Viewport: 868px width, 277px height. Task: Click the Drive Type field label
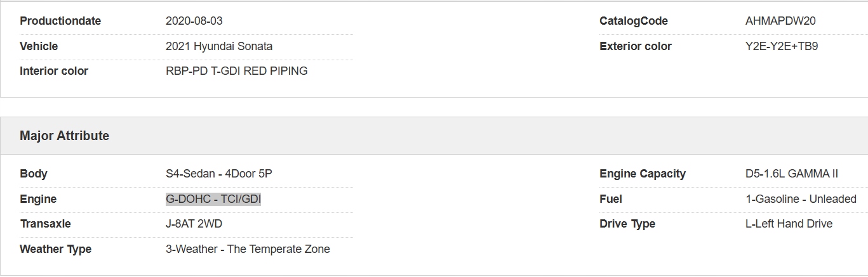coord(627,224)
